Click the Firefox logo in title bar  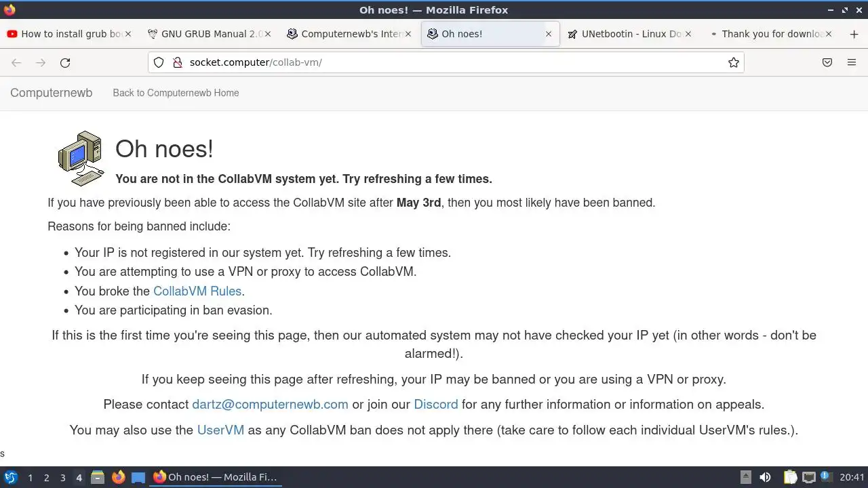9,9
